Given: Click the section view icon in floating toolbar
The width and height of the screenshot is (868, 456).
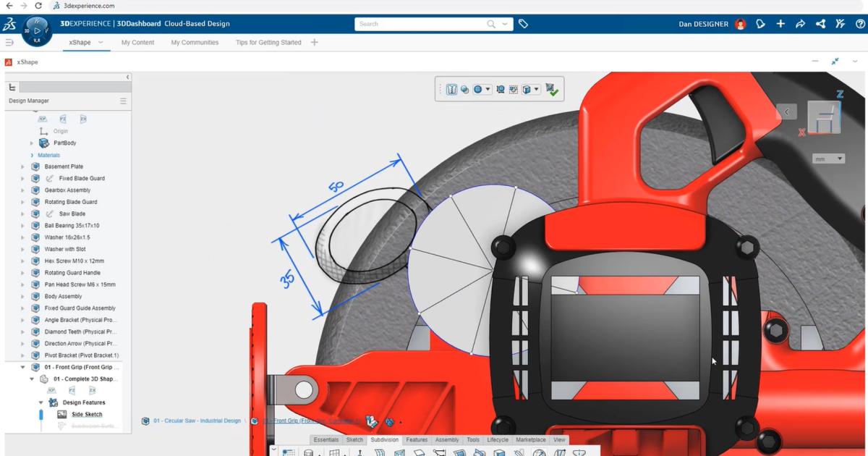Looking at the screenshot, I should tap(451, 90).
